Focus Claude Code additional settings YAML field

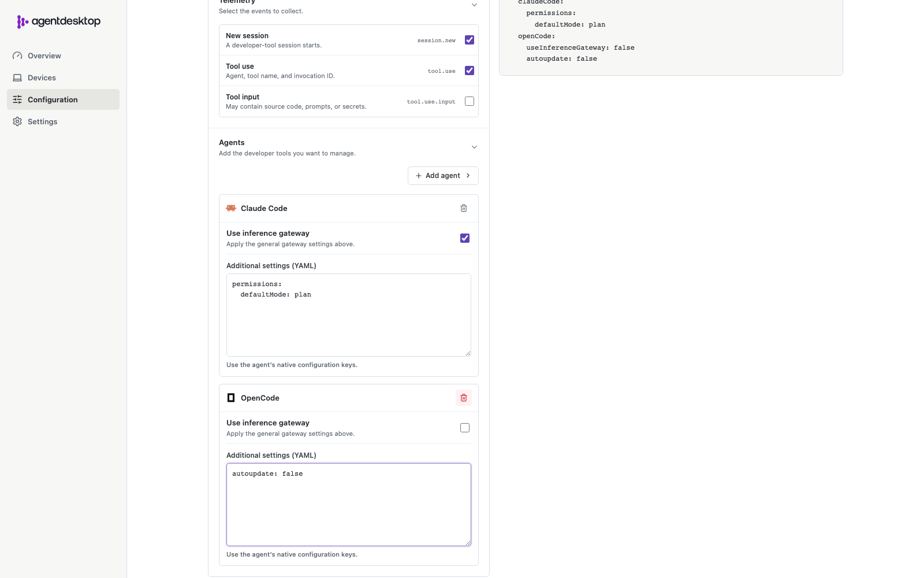click(349, 315)
